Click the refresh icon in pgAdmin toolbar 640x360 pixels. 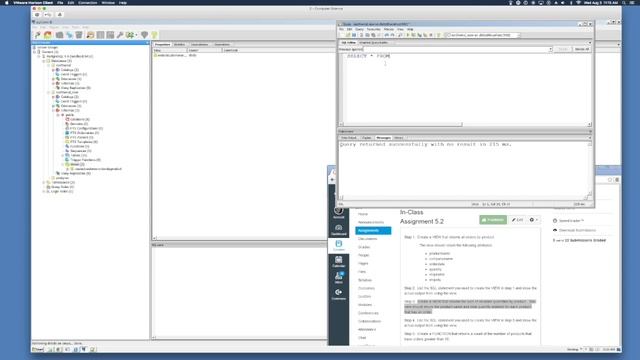click(48, 36)
